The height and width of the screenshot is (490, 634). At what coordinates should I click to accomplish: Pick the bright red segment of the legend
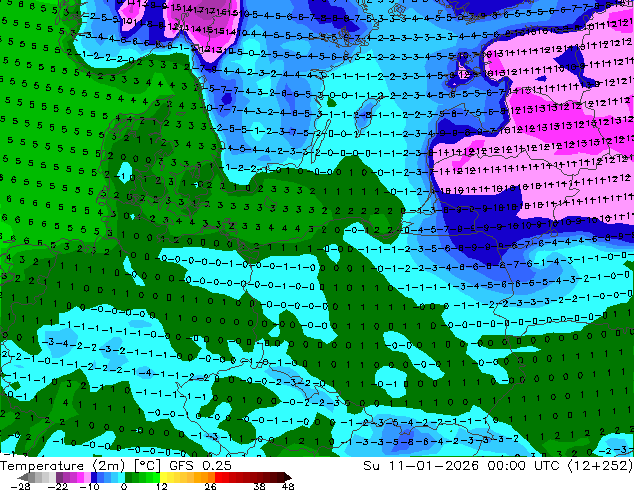pyautogui.click(x=218, y=477)
